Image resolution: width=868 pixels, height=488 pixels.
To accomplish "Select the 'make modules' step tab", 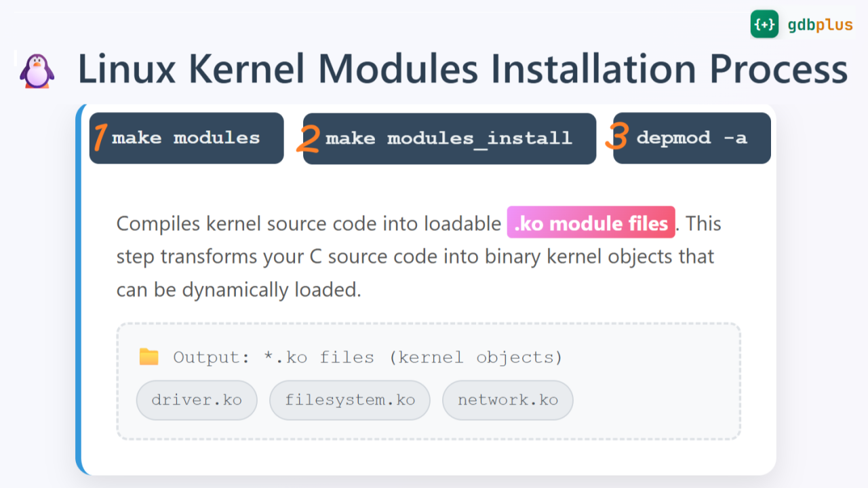I will pyautogui.click(x=186, y=138).
